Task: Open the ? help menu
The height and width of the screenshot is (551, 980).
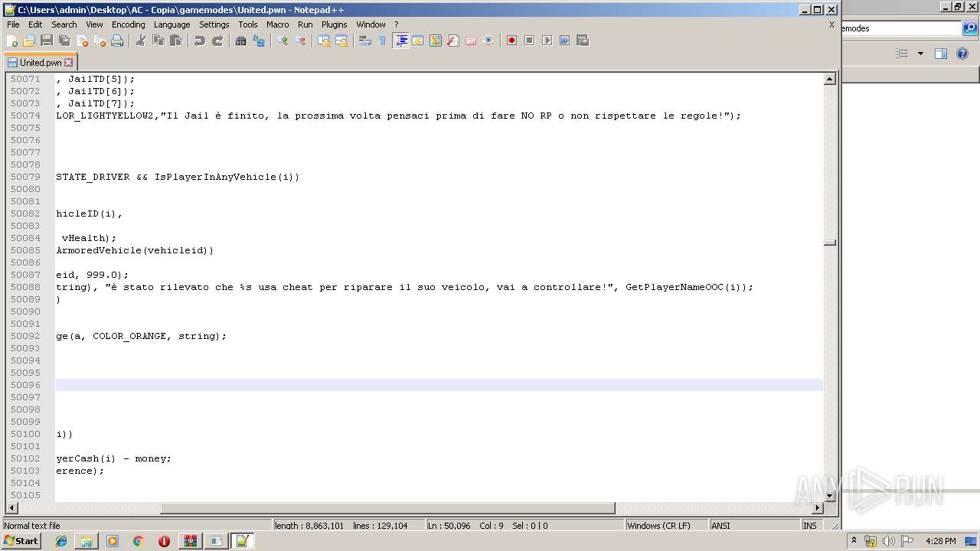Action: [x=396, y=24]
